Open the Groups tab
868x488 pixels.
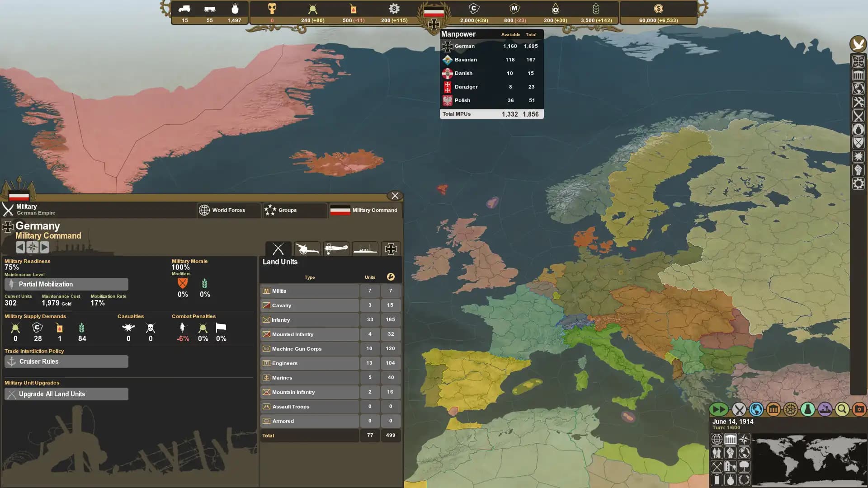[x=294, y=210]
